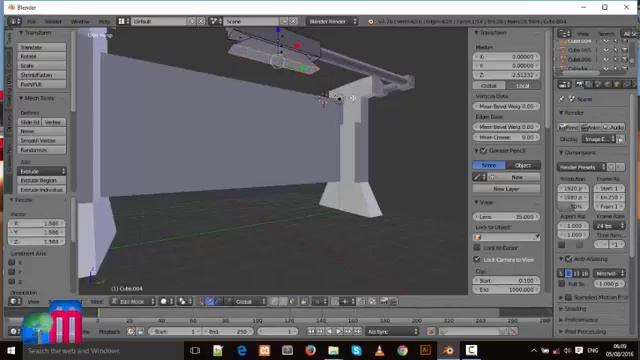
Task: Toggle the Anti-Aliasing checkbox
Action: (x=569, y=259)
